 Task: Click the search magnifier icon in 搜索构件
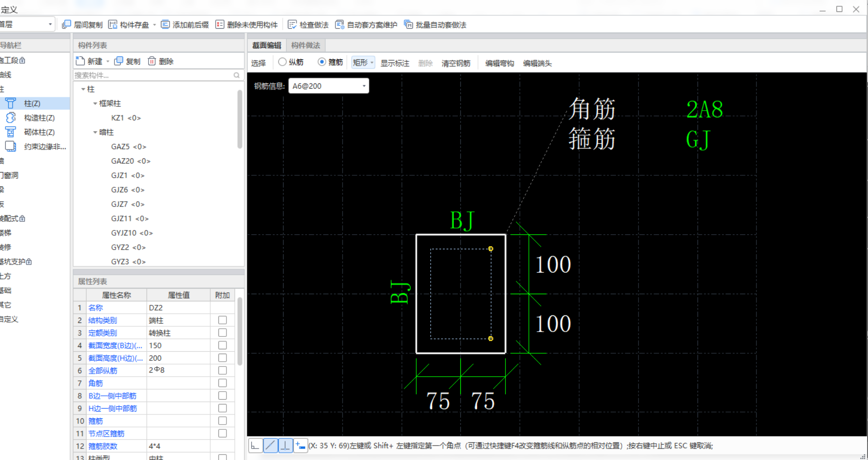coord(237,75)
